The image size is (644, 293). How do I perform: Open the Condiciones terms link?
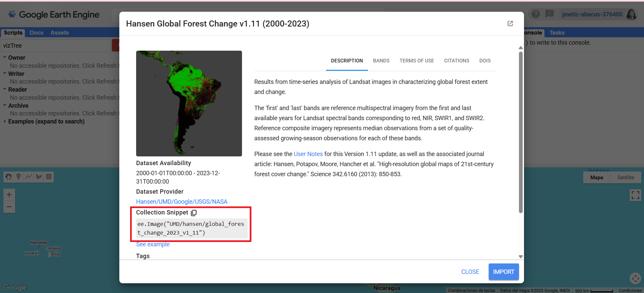[630, 290]
